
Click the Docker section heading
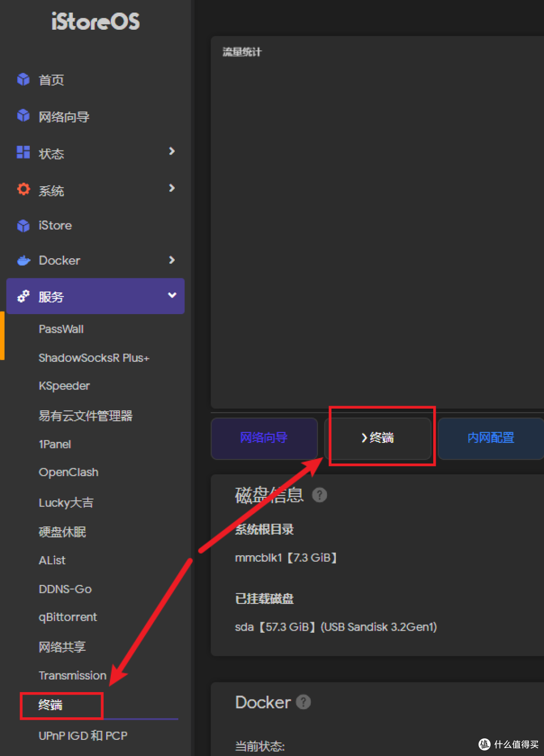tap(263, 703)
